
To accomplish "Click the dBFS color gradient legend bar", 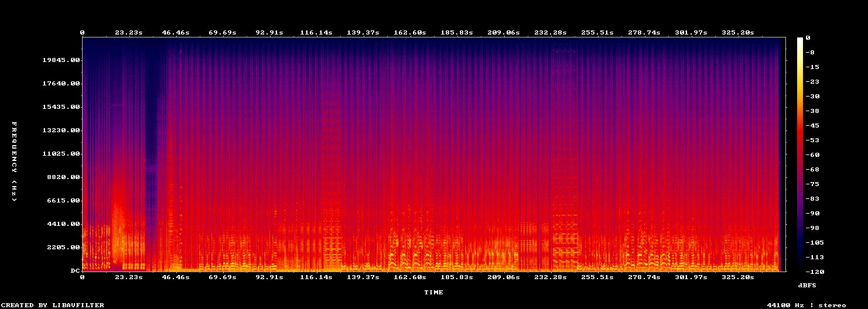I will tap(800, 154).
